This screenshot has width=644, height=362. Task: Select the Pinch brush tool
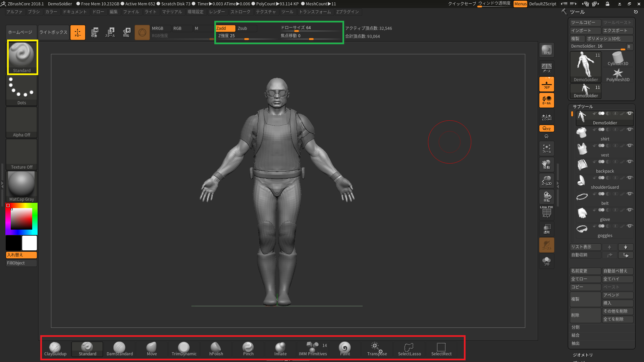(x=248, y=348)
